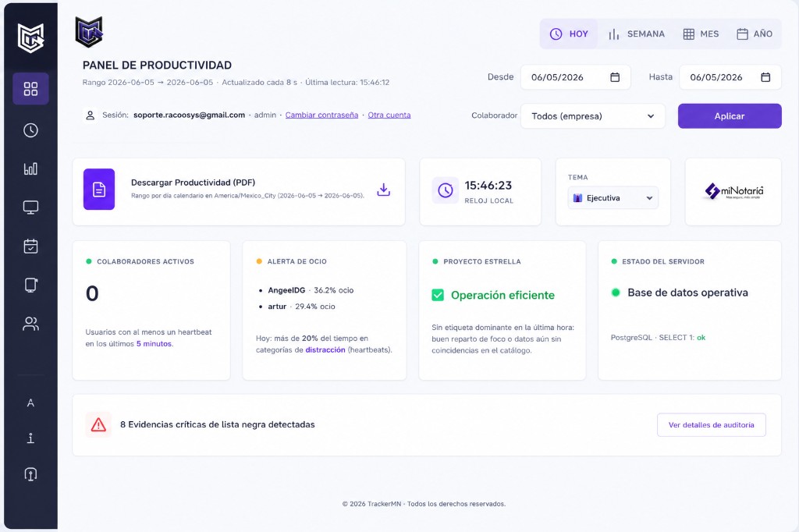Switch to the MES tab
This screenshot has width=799, height=532.
click(x=701, y=34)
